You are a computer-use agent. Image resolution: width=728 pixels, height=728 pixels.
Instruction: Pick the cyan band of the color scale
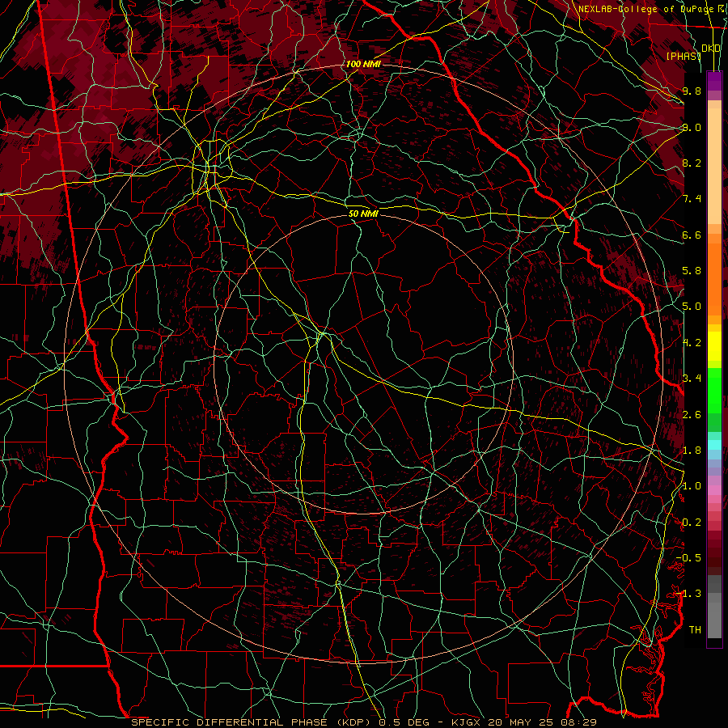pos(714,445)
